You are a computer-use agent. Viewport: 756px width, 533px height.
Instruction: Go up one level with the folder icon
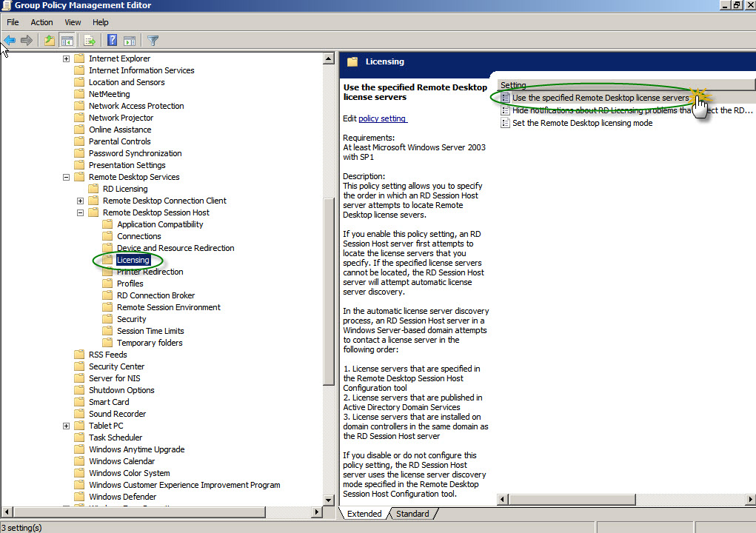(x=49, y=41)
